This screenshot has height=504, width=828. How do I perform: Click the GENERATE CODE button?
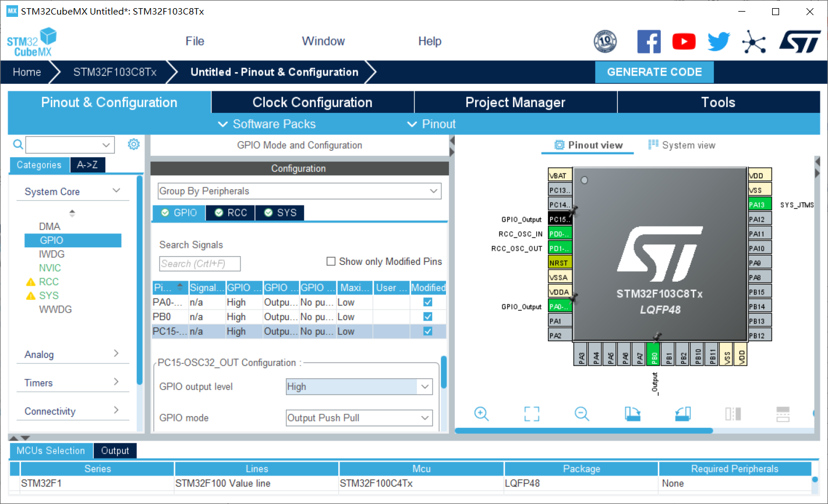point(654,72)
